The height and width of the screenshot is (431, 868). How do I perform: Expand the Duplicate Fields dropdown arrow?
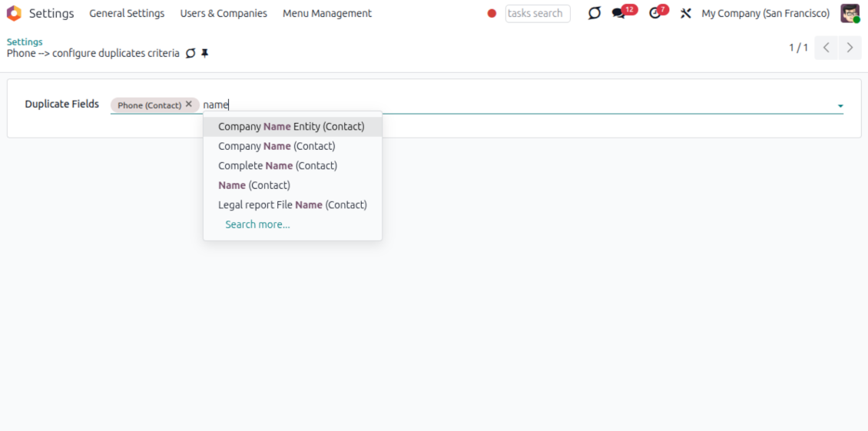(840, 106)
